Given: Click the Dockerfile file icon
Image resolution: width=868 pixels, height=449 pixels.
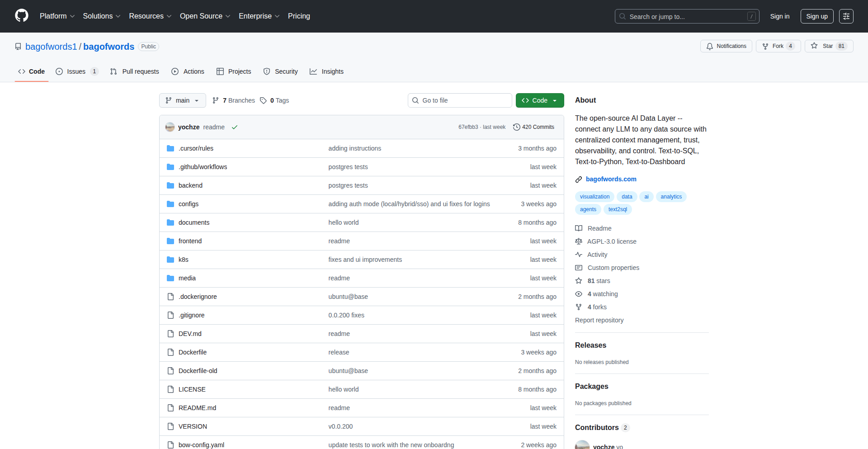Looking at the screenshot, I should pos(170,352).
